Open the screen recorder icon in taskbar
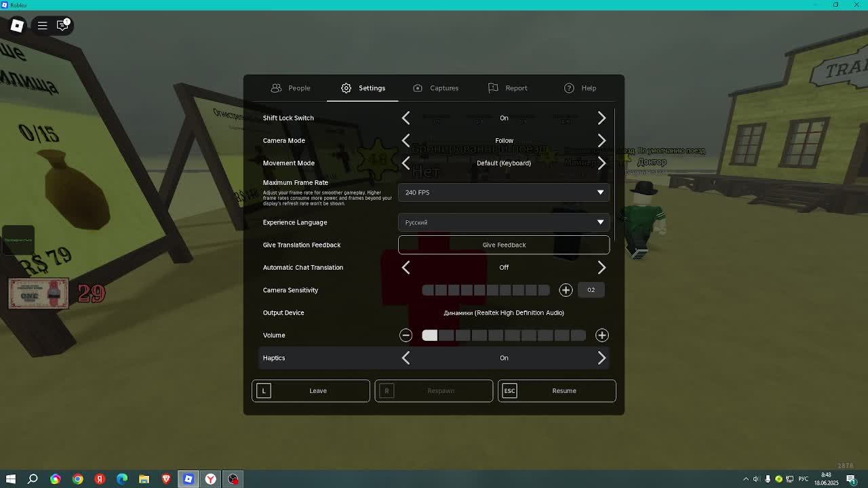 pyautogui.click(x=233, y=479)
